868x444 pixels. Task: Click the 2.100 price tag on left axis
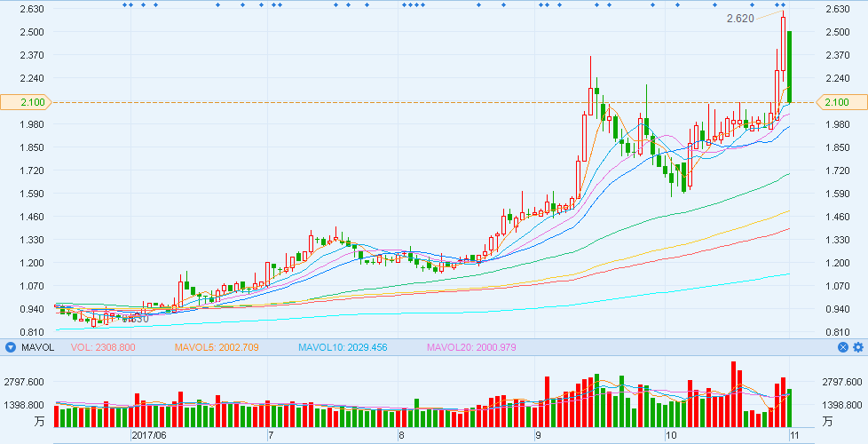pos(26,102)
